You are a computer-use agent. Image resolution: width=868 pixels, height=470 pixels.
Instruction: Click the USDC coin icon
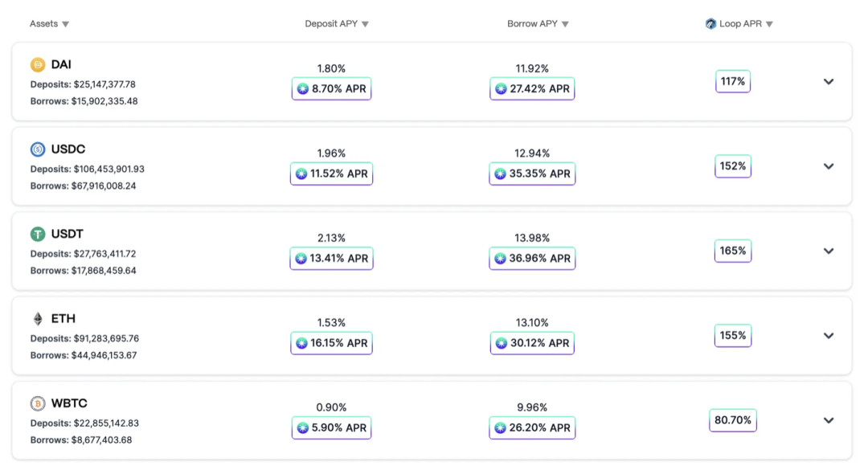[38, 149]
